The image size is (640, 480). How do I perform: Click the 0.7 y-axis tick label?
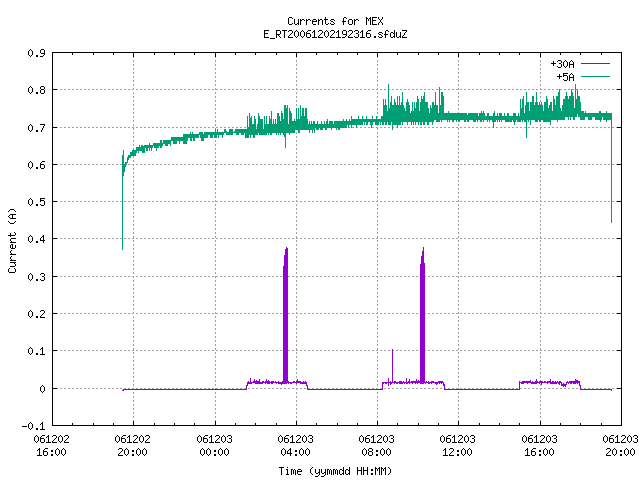[37, 128]
